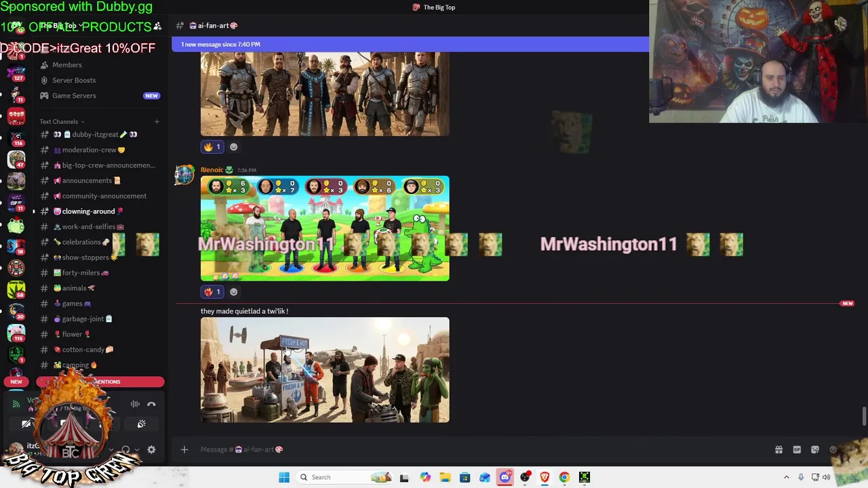The image size is (868, 488).
Task: Open the headphones output options dropdown arrow
Action: (137, 450)
